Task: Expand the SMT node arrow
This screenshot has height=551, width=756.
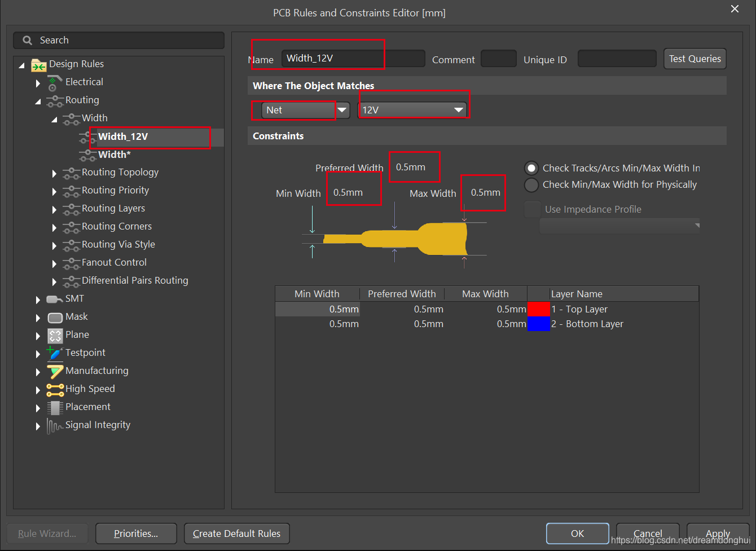Action: click(38, 299)
